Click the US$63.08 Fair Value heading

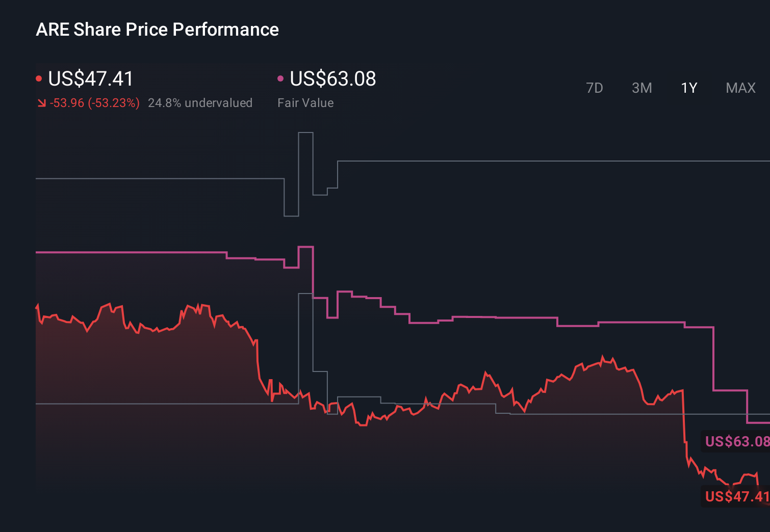click(332, 79)
